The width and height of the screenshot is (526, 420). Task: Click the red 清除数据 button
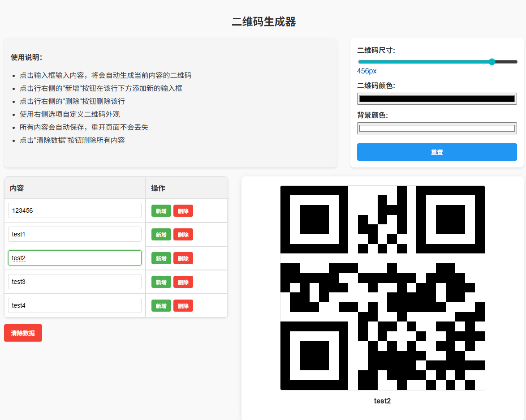click(x=23, y=333)
